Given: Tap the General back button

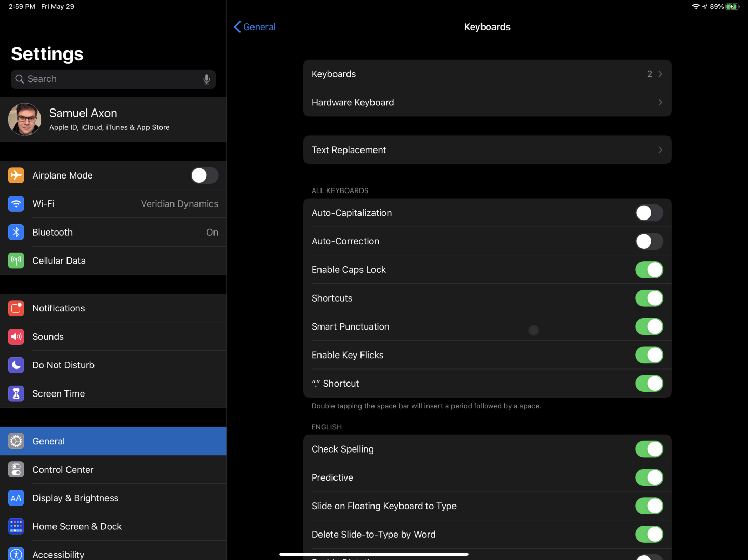Looking at the screenshot, I should 254,26.
